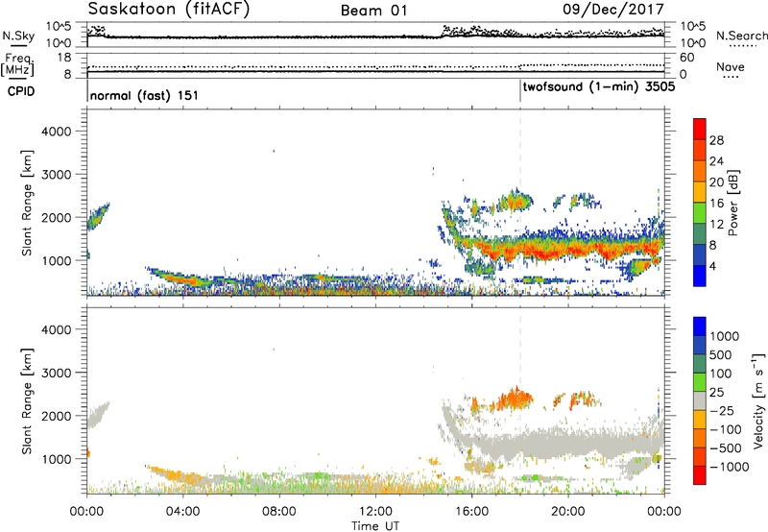This screenshot has height=532, width=768.
Task: Click the red bottom of Velocity color bar
Action: click(x=700, y=475)
